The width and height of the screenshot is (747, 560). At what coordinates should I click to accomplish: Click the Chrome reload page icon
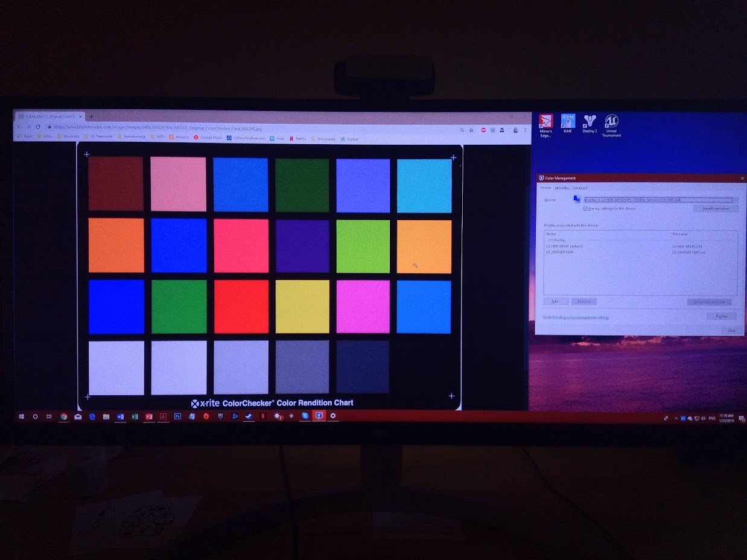38,127
